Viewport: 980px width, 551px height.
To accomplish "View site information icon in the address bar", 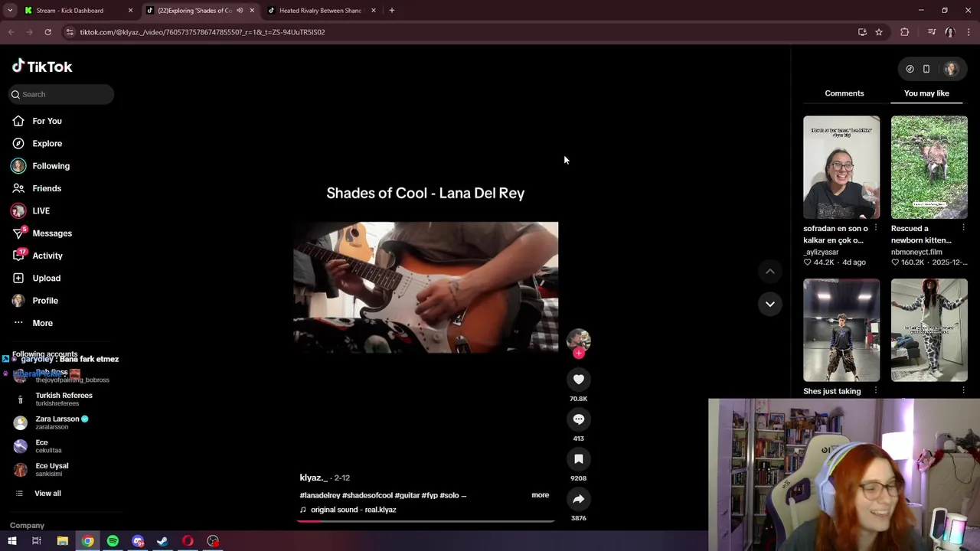I will click(x=70, y=32).
